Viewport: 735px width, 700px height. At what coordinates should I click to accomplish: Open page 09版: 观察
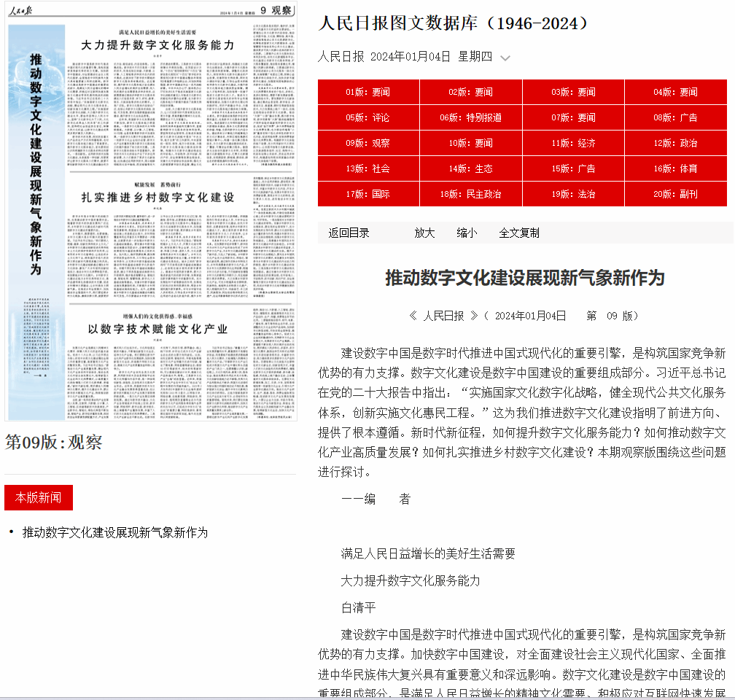click(x=368, y=144)
